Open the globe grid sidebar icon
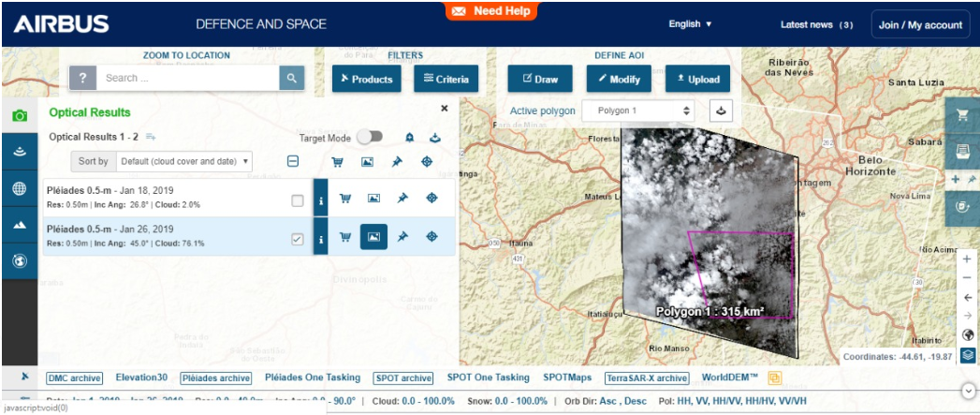Screen dimensions: 980x415 (x=20, y=187)
